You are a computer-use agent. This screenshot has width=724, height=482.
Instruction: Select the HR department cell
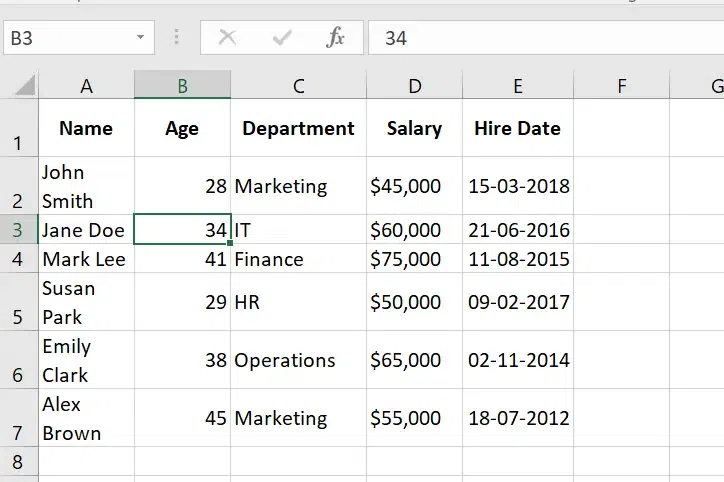coord(299,302)
